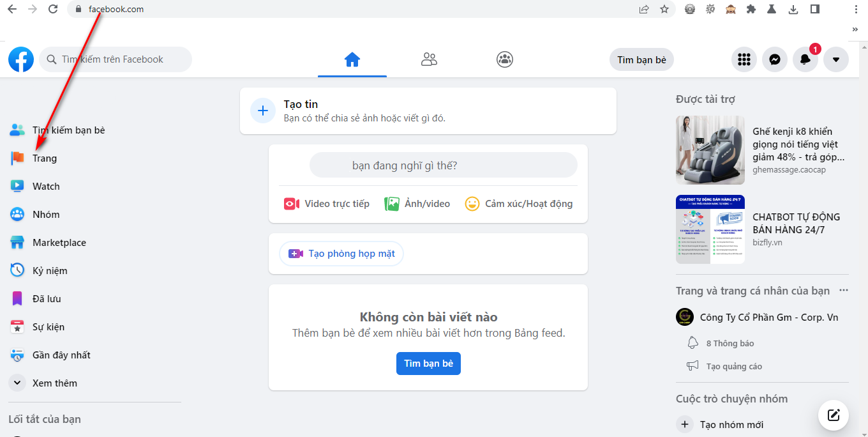Click the bạn đang nghĩ gì thế box

pos(444,165)
